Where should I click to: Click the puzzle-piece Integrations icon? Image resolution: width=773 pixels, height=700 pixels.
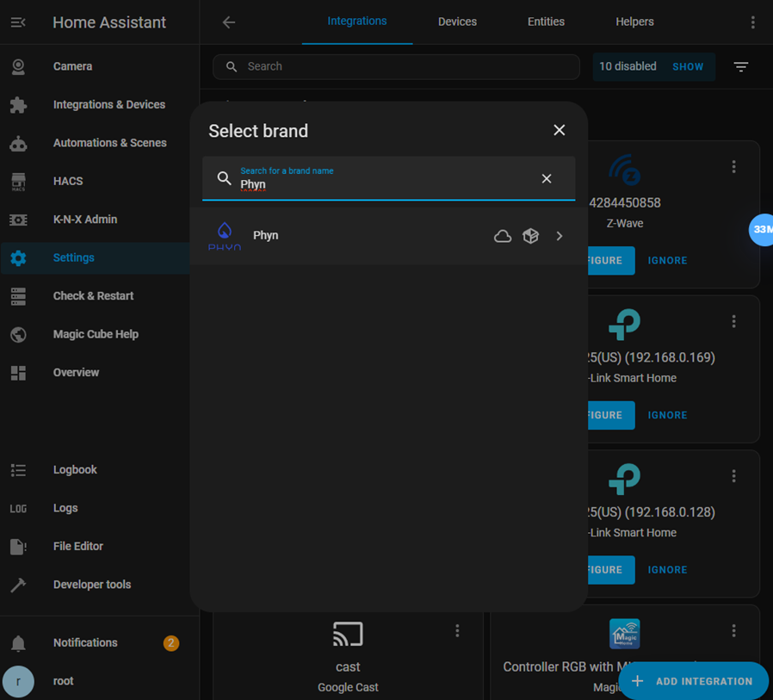[x=18, y=105]
